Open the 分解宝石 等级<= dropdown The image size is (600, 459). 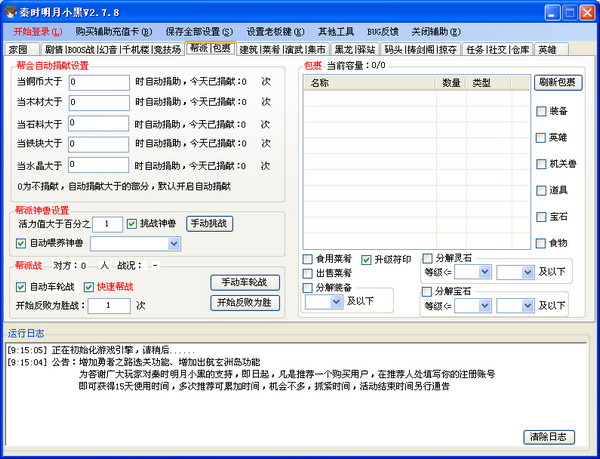484,306
